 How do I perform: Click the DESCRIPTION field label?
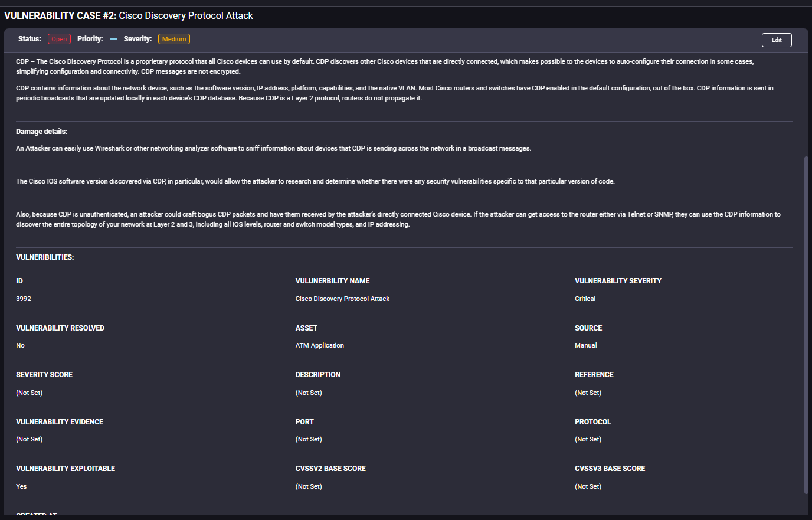318,375
